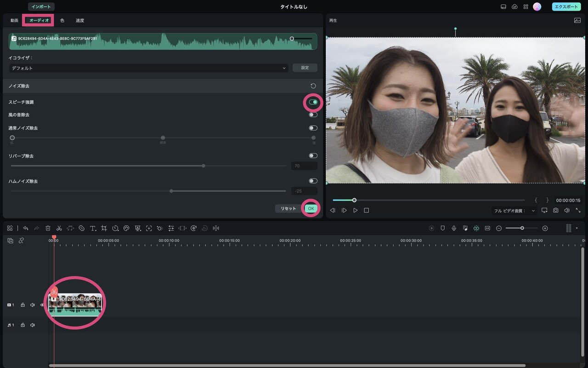Show the scope/waveform icon in preview panel
The width and height of the screenshot is (588, 368).
point(577,20)
